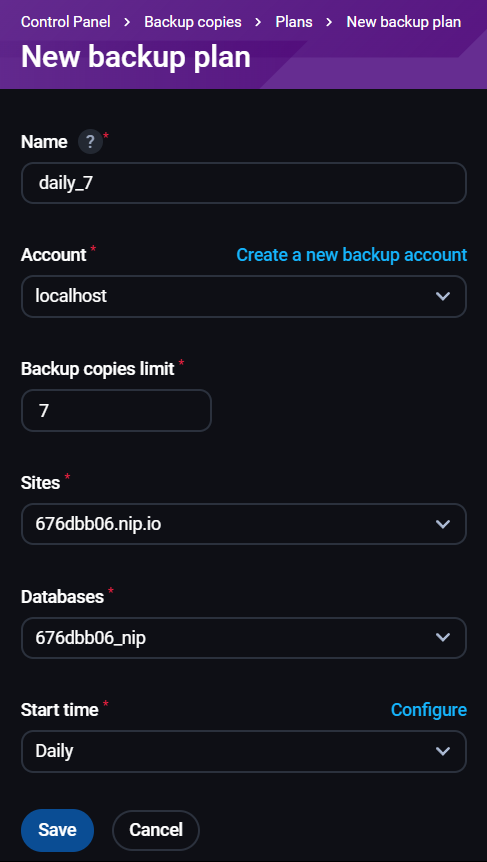
Task: Open the Daily Start time dropdown
Action: 244,751
